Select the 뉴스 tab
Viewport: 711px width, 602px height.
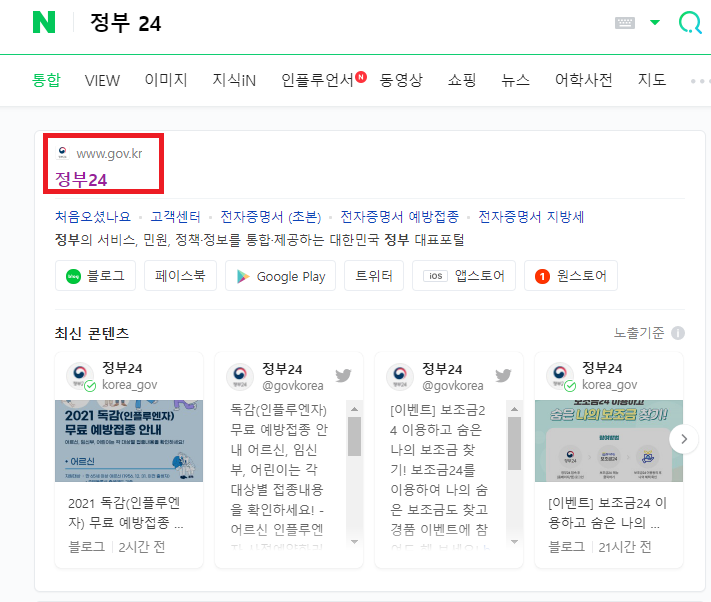[x=515, y=80]
